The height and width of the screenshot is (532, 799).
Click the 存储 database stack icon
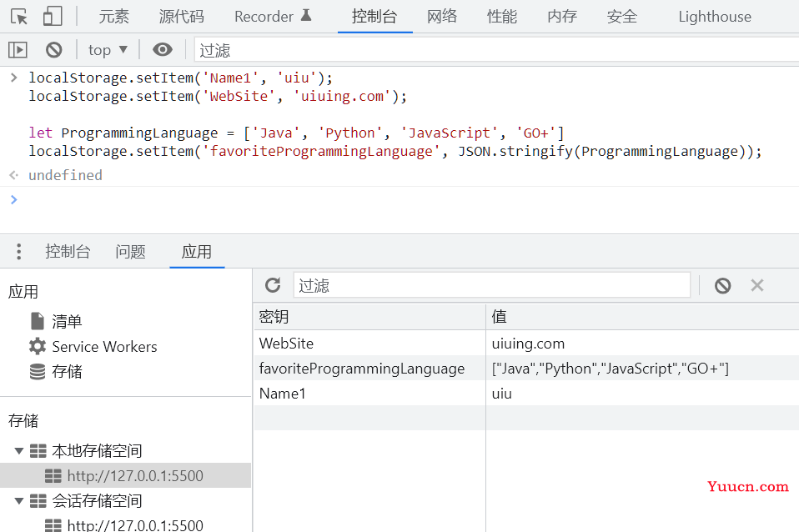[x=38, y=372]
